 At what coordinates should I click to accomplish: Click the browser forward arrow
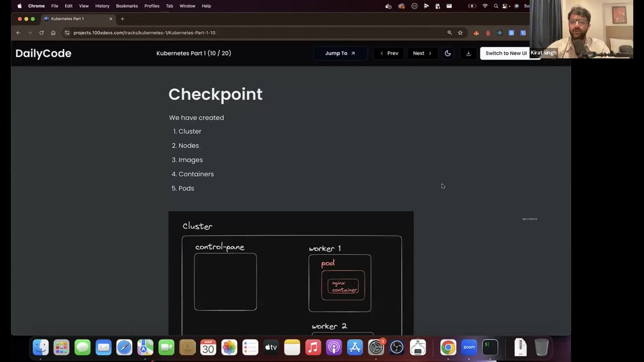pos(30,33)
